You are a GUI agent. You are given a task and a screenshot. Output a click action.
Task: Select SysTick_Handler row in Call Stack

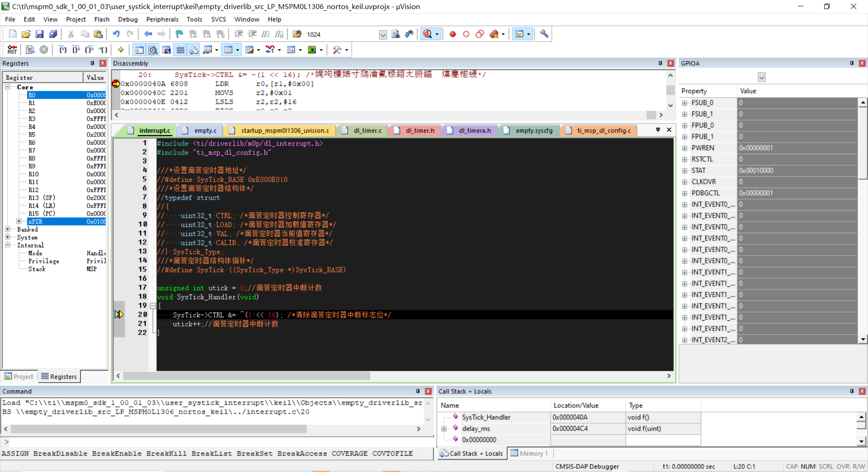click(x=570, y=417)
